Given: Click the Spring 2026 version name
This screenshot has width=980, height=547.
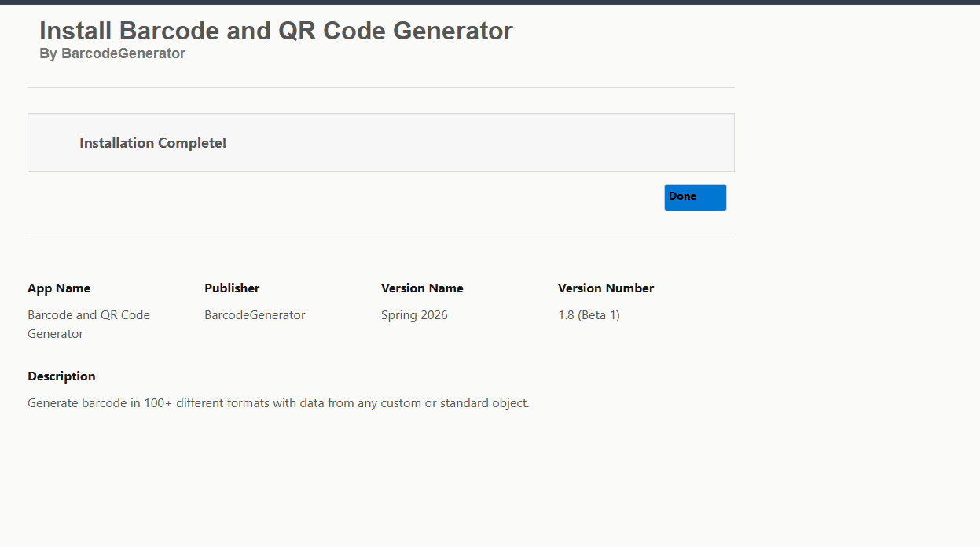Looking at the screenshot, I should coord(414,315).
